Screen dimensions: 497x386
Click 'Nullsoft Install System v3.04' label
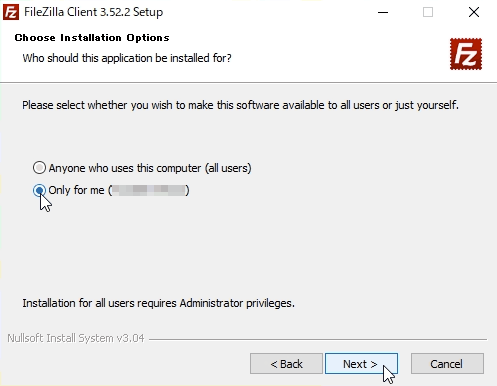pyautogui.click(x=76, y=338)
